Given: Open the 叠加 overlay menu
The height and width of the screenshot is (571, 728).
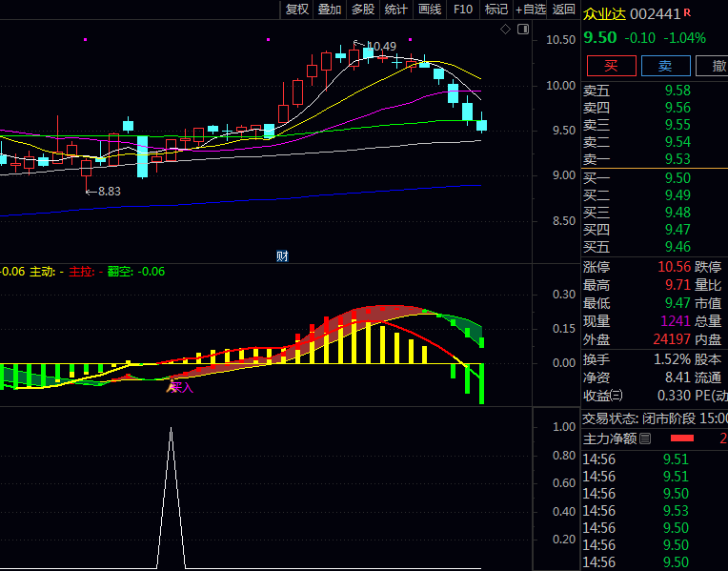Looking at the screenshot, I should click(x=330, y=10).
